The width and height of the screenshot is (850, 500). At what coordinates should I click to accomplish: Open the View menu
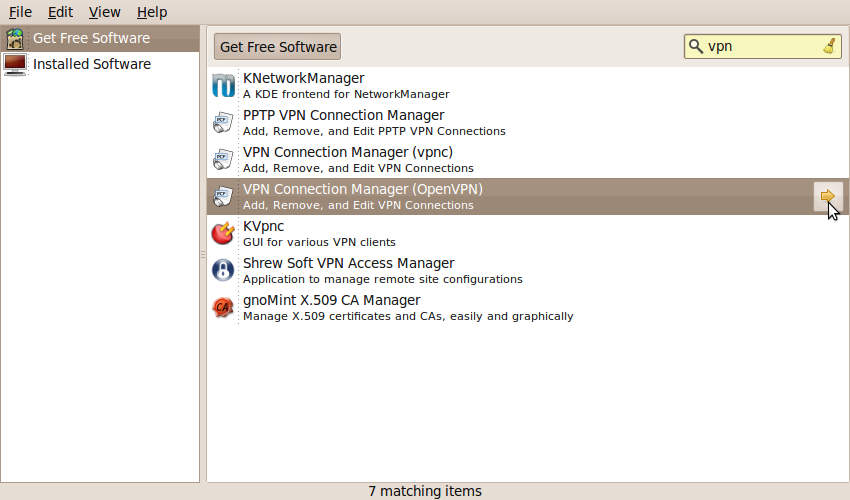tap(104, 12)
